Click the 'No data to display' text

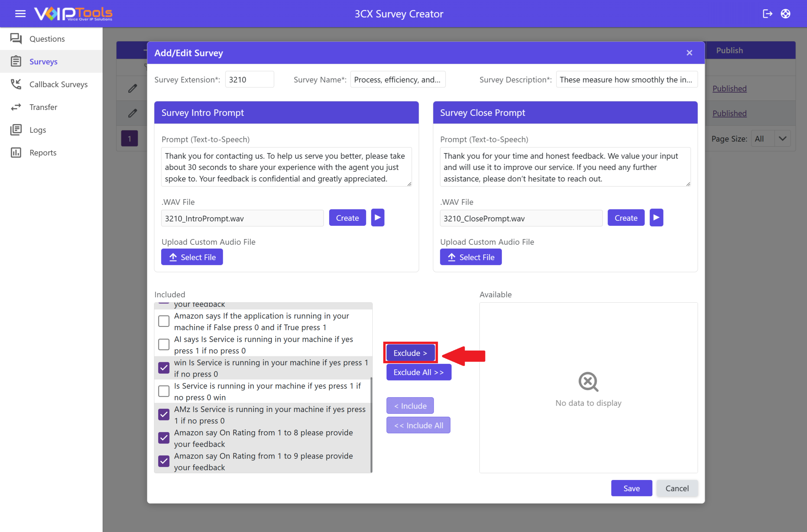pyautogui.click(x=588, y=403)
